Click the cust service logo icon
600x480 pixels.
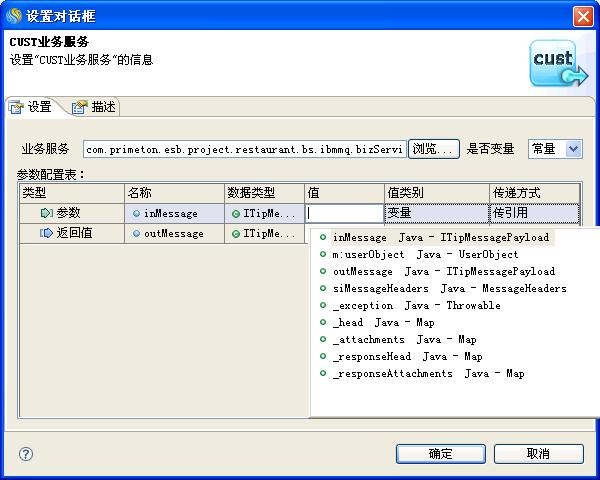(559, 63)
